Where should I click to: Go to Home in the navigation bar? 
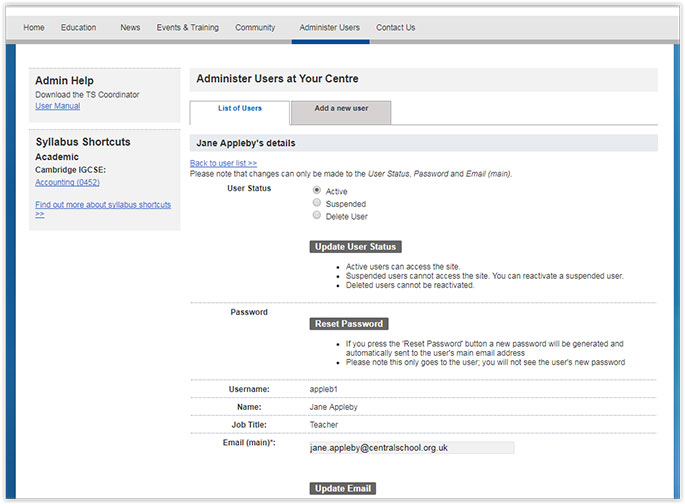(34, 28)
